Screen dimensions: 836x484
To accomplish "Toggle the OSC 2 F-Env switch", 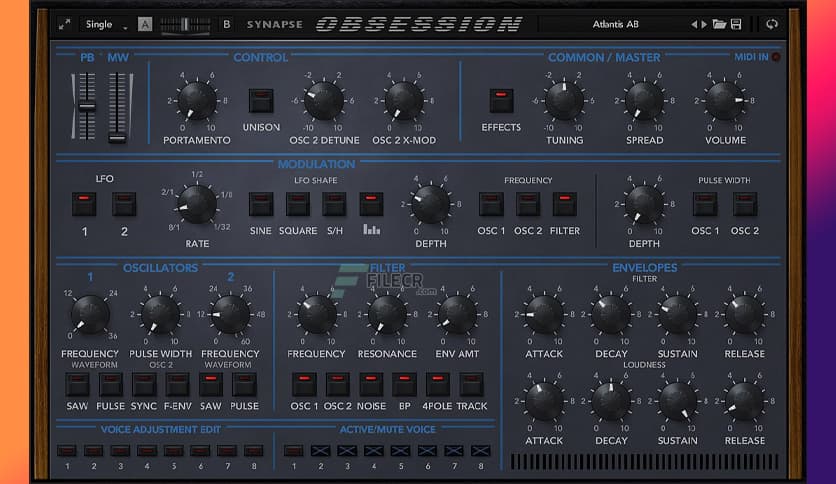I will (177, 384).
